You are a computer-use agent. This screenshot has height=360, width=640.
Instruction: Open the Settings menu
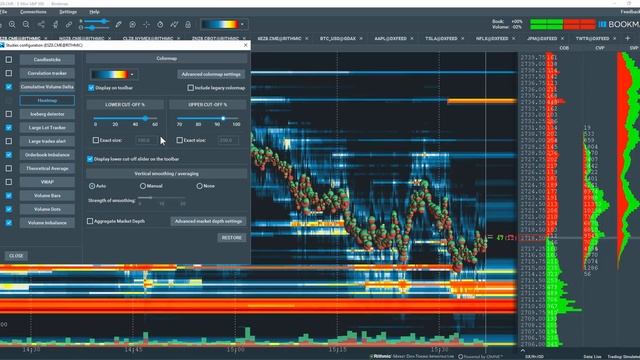[68, 12]
